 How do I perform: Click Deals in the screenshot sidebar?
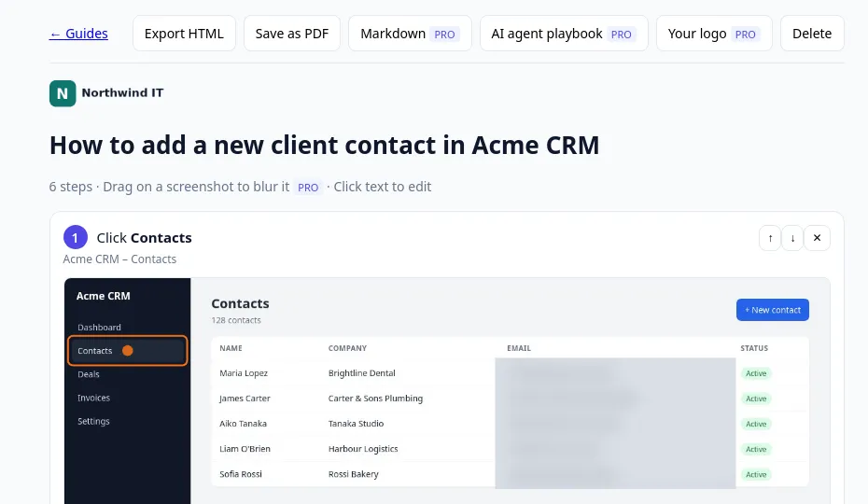pyautogui.click(x=89, y=374)
